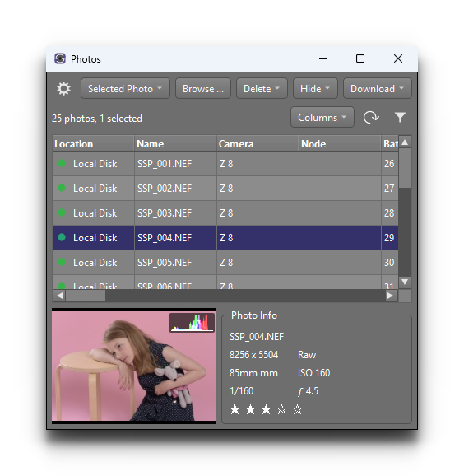This screenshot has width=464, height=476.
Task: Select the SSP_001.NEF file name
Action: 165,164
